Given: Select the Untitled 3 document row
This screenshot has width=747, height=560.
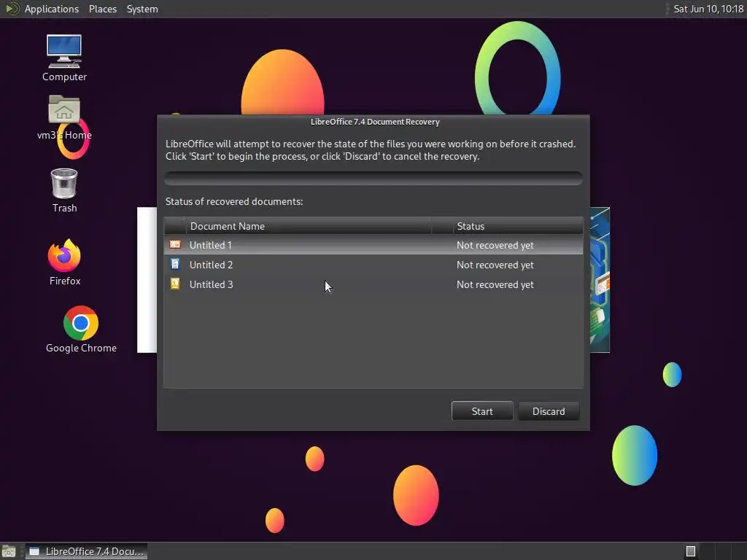Looking at the screenshot, I should click(x=373, y=284).
